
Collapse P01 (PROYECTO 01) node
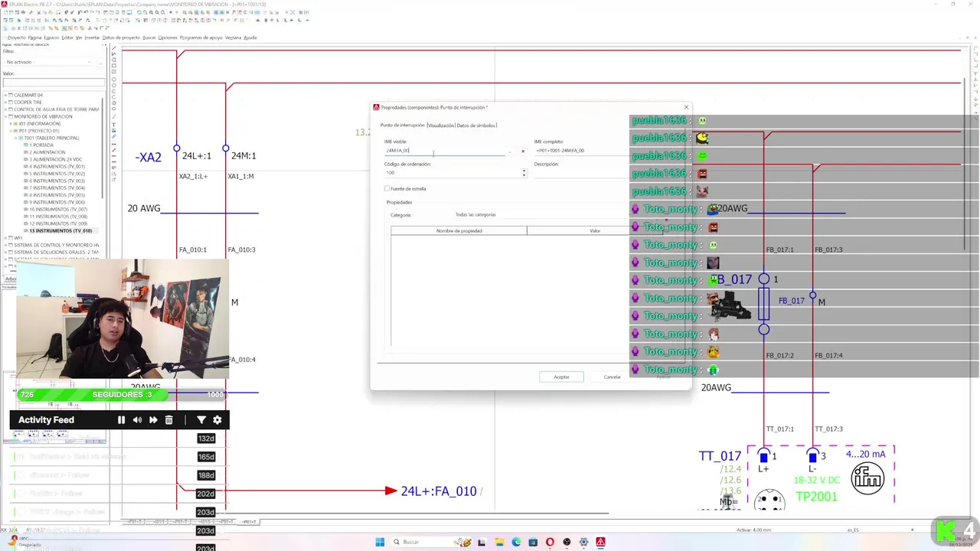[11, 131]
